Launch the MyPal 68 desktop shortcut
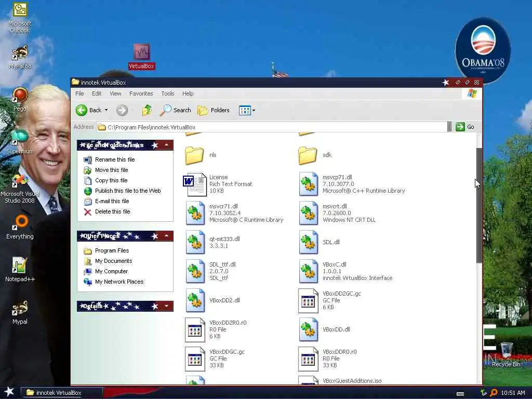 (x=20, y=57)
